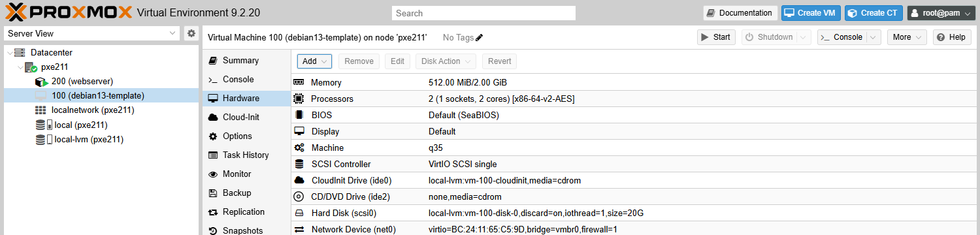Viewport: 980px width, 235px height.
Task: Click the Display monitor icon
Action: tap(299, 131)
